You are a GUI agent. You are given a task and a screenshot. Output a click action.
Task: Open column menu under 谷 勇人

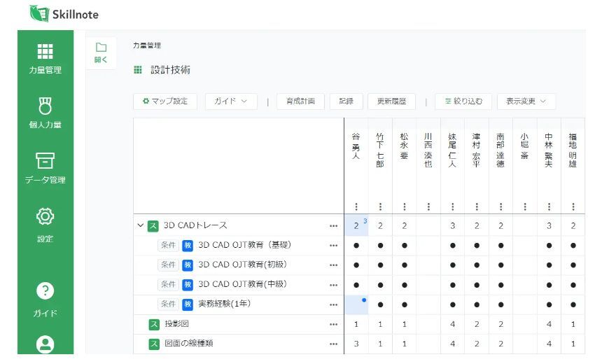pos(356,206)
